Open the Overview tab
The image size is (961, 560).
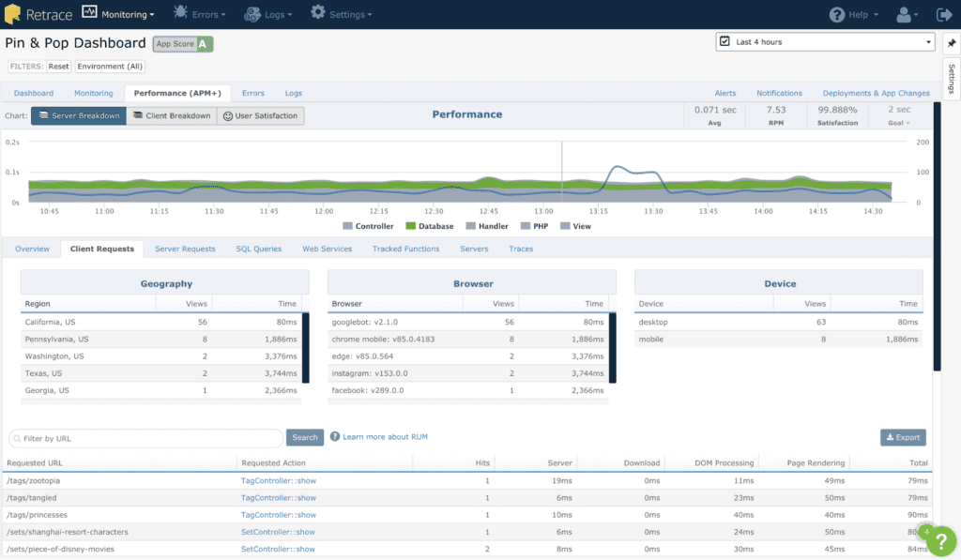tap(33, 249)
